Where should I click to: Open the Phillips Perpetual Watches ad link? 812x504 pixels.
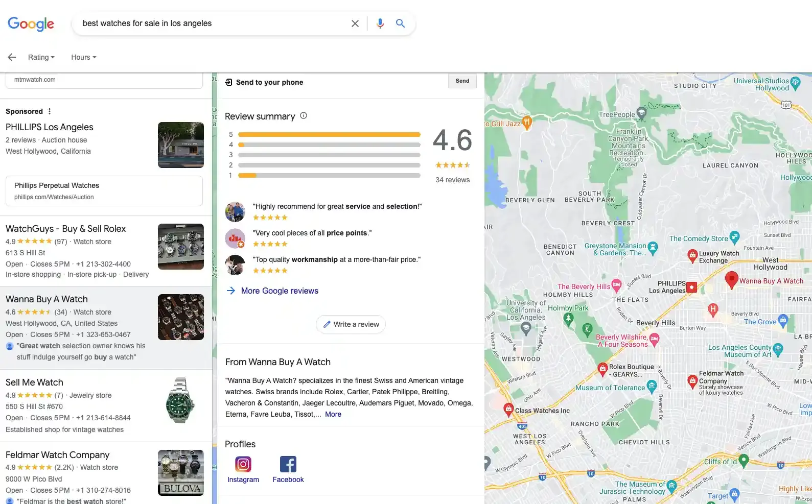[x=104, y=191]
